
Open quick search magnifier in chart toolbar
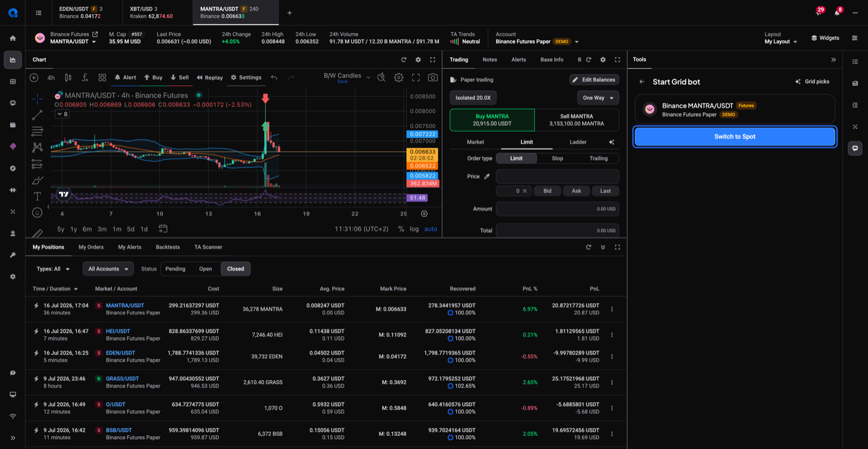381,78
